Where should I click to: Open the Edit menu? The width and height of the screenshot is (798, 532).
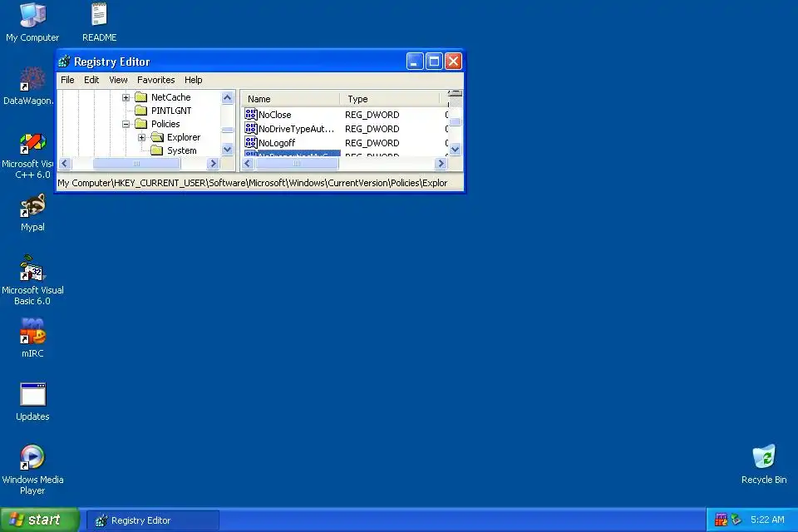click(91, 80)
